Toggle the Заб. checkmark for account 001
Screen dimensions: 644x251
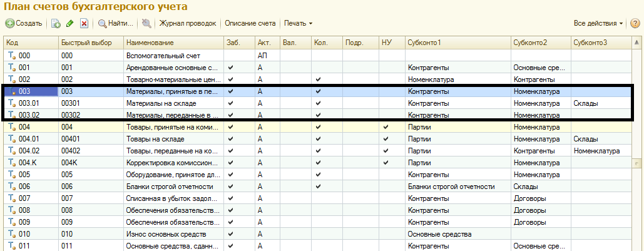click(231, 68)
